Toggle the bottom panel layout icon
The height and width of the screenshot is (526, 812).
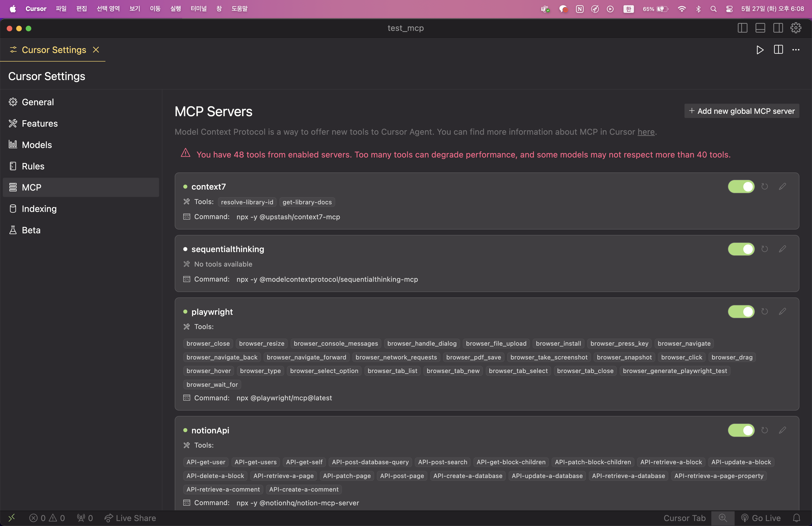[x=760, y=28]
